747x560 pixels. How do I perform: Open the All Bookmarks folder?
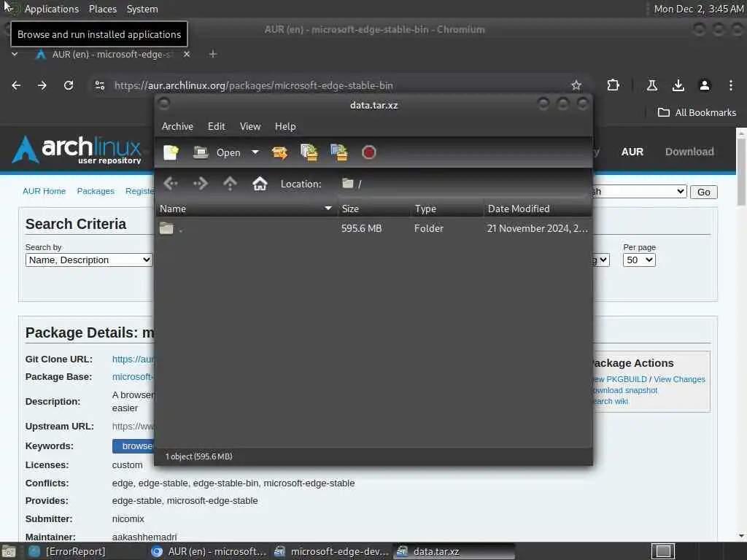[x=697, y=112]
